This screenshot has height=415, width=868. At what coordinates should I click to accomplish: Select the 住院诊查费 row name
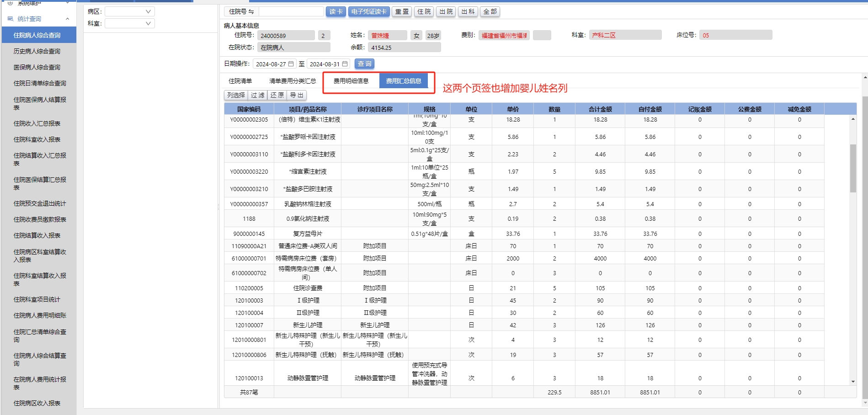pos(308,288)
